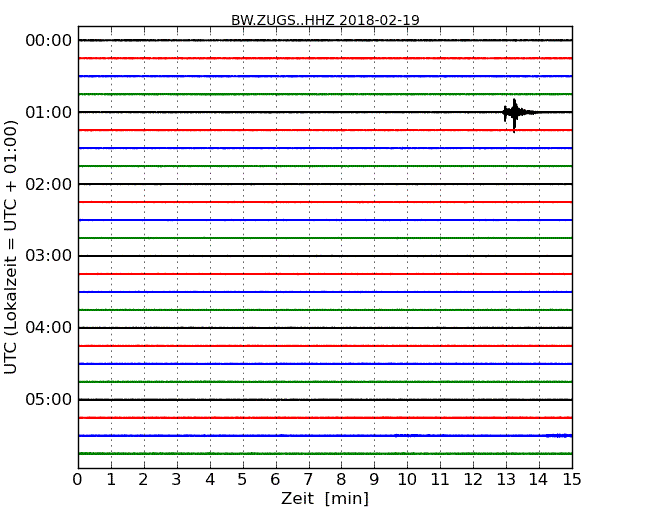650x520 pixels.
Task: Select x-axis tick label 8
Action: 341,479
